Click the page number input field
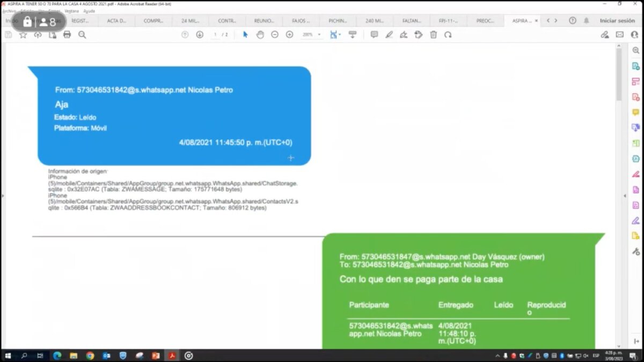The image size is (644, 362). [216, 34]
